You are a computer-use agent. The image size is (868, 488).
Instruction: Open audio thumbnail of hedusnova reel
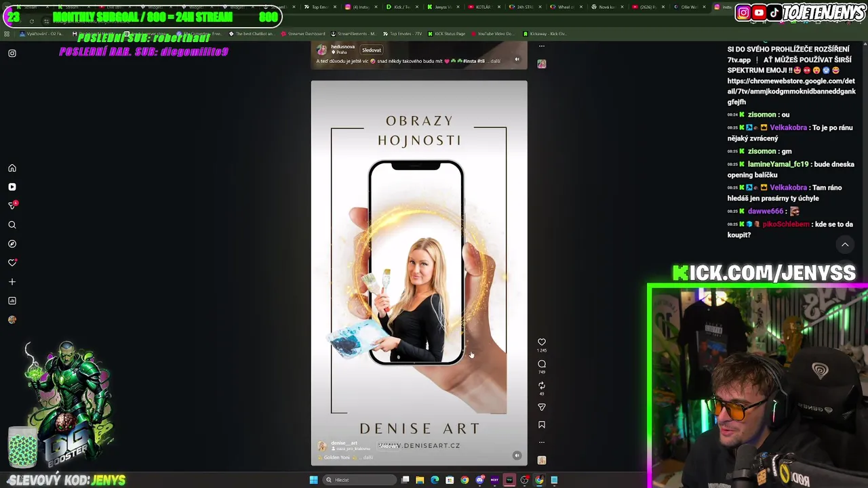click(541, 64)
